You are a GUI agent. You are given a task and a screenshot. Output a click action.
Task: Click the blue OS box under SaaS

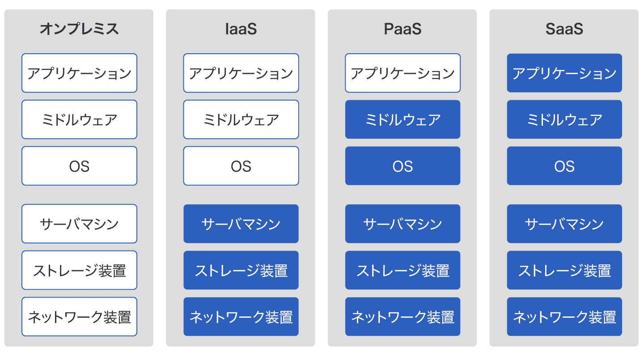[564, 166]
